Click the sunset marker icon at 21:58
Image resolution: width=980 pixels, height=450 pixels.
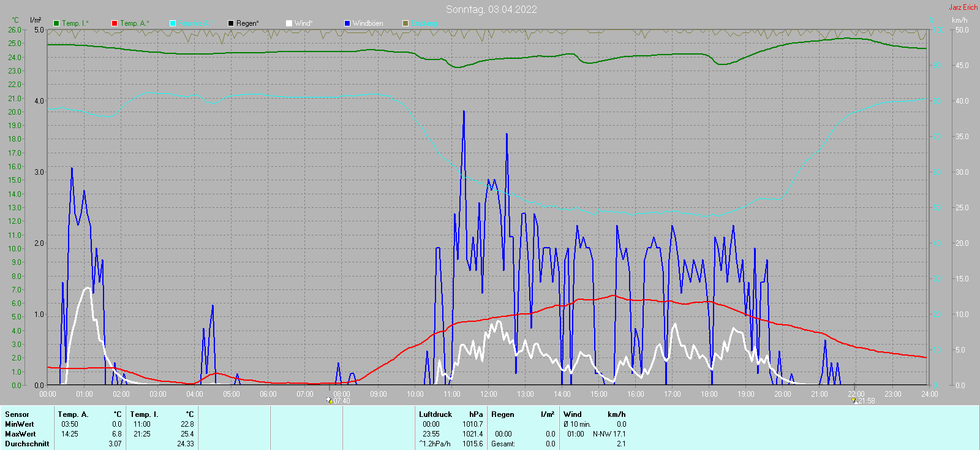(854, 400)
